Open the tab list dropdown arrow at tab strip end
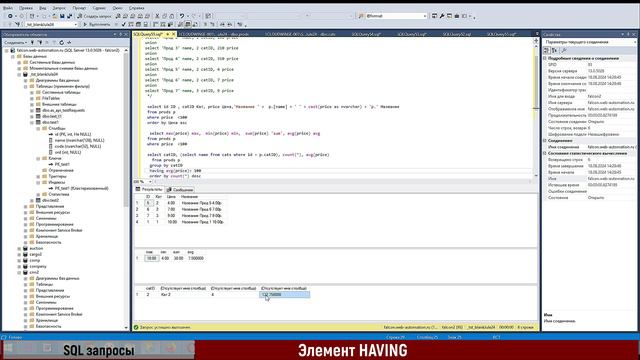This screenshot has width=640, height=360. (537, 34)
